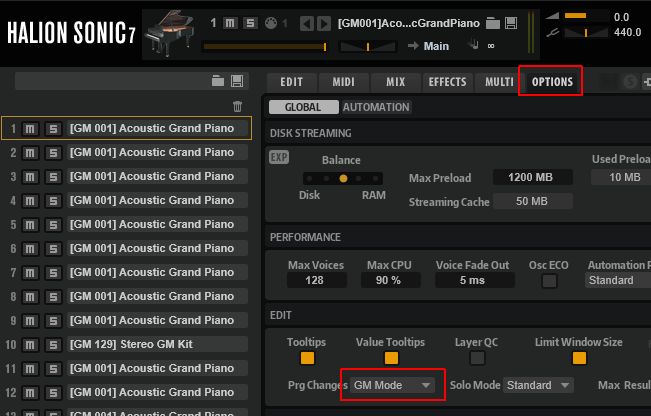Adjust the master volume slider
651x416 pixels.
coord(585,16)
